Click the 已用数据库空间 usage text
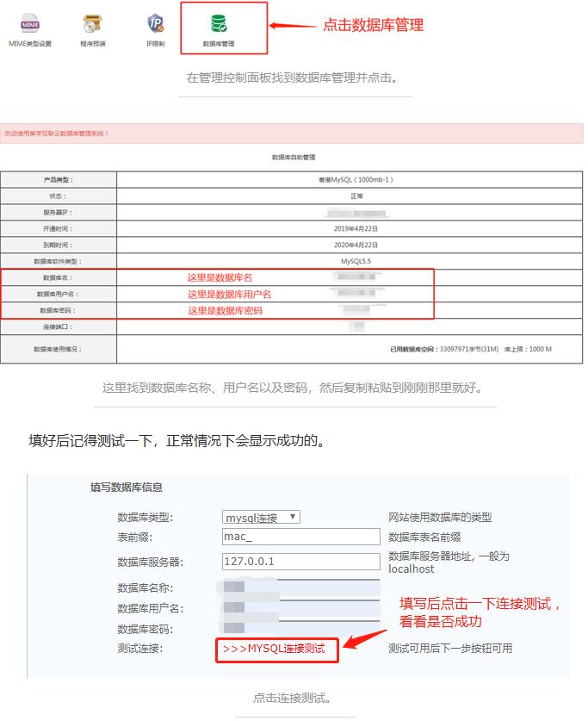 [x=444, y=350]
